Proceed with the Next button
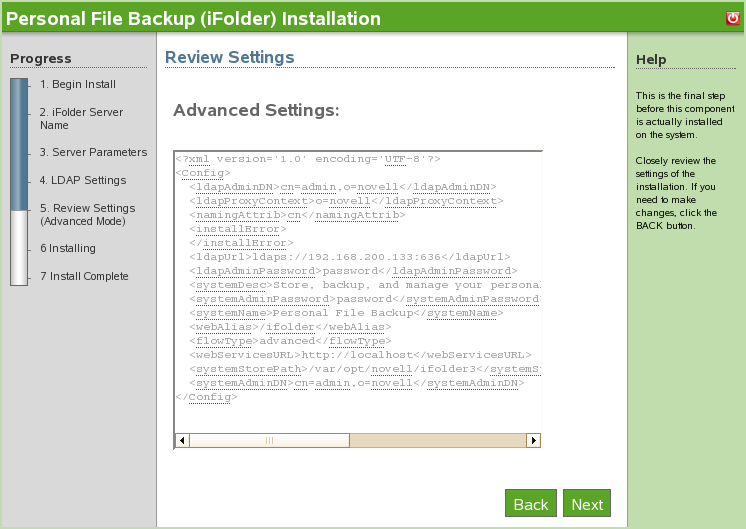 (x=587, y=504)
